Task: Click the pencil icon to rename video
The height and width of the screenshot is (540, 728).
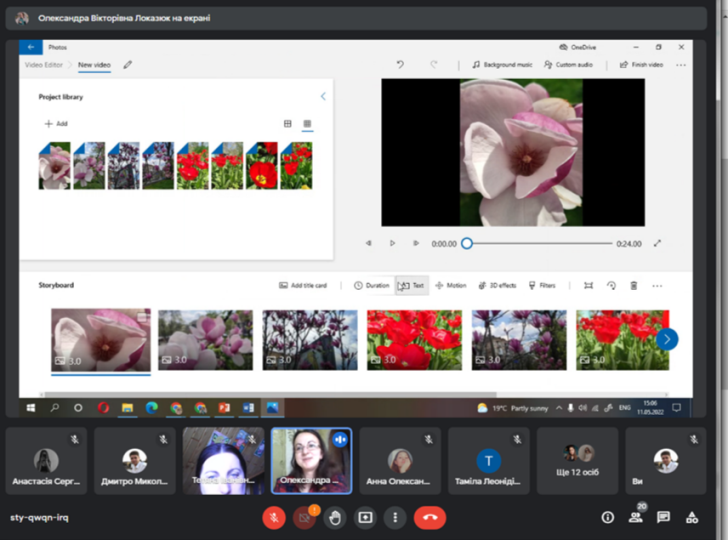Action: coord(127,65)
